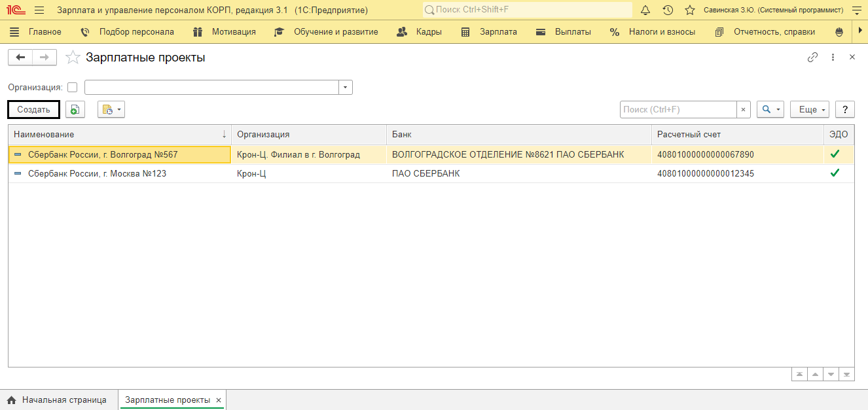868x410 pixels.
Task: Open favorites star in title bar
Action: 689,10
